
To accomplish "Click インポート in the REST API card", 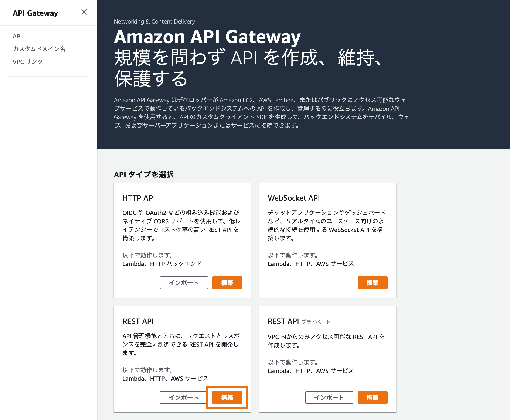I will 183,397.
